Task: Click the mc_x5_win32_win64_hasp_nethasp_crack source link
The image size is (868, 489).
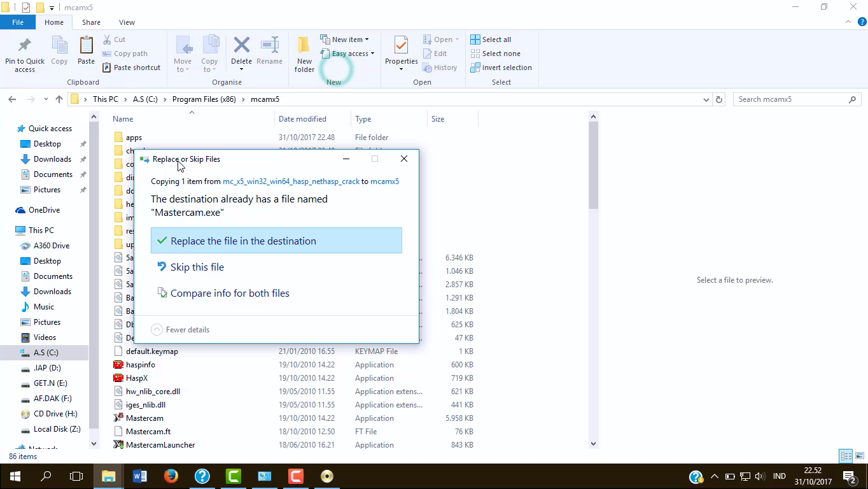Action: 291,181
